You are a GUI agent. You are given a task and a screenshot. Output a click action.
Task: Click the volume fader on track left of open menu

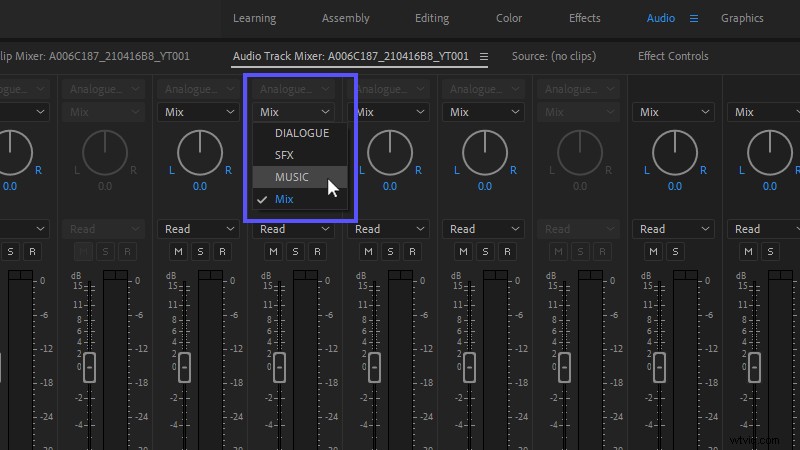click(x=184, y=367)
